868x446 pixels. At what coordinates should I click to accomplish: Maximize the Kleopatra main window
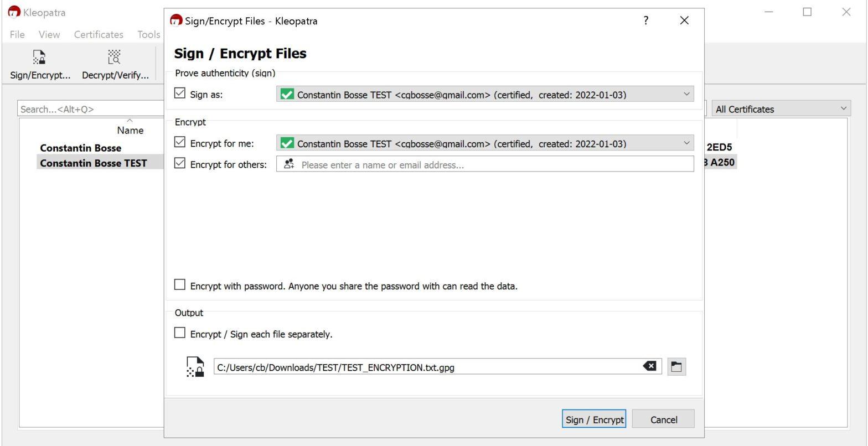(807, 12)
